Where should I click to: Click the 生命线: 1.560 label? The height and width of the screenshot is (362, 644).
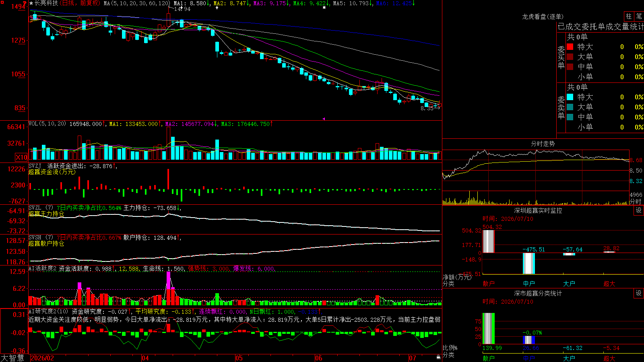click(163, 269)
